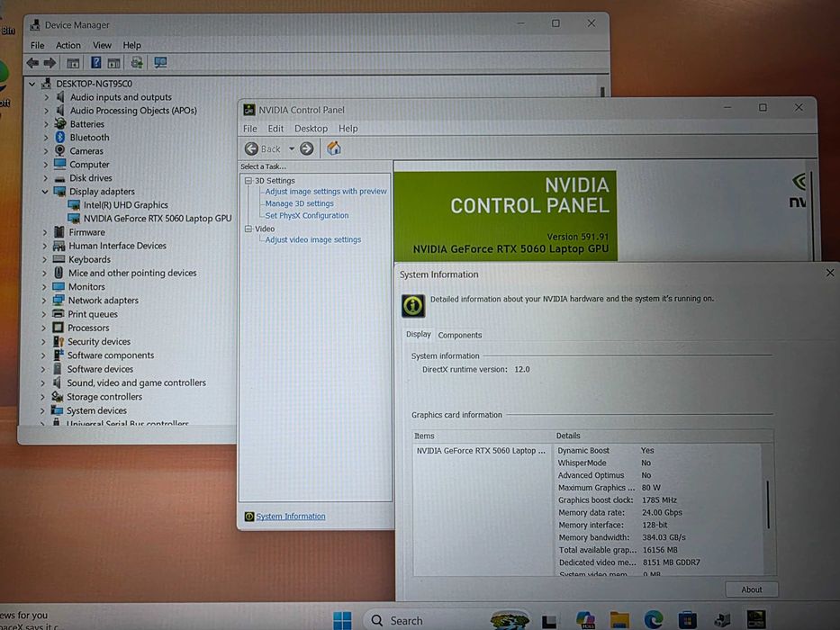Click NVIDIA Control Panel icon on taskbar

[756, 620]
